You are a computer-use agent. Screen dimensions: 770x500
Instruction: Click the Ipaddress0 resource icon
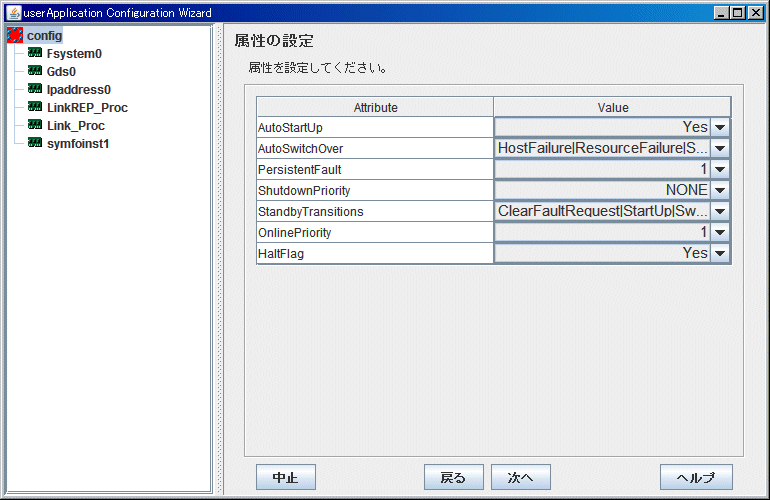tap(35, 90)
